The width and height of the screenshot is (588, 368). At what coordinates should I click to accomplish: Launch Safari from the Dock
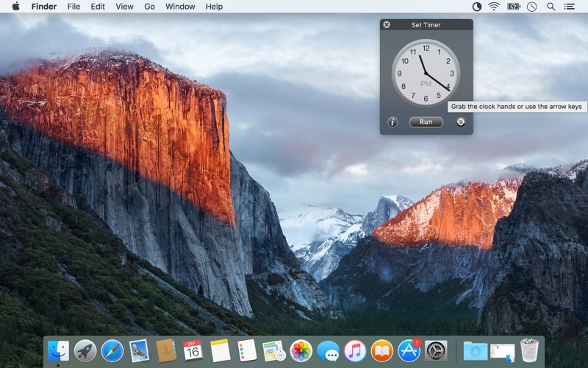click(112, 351)
